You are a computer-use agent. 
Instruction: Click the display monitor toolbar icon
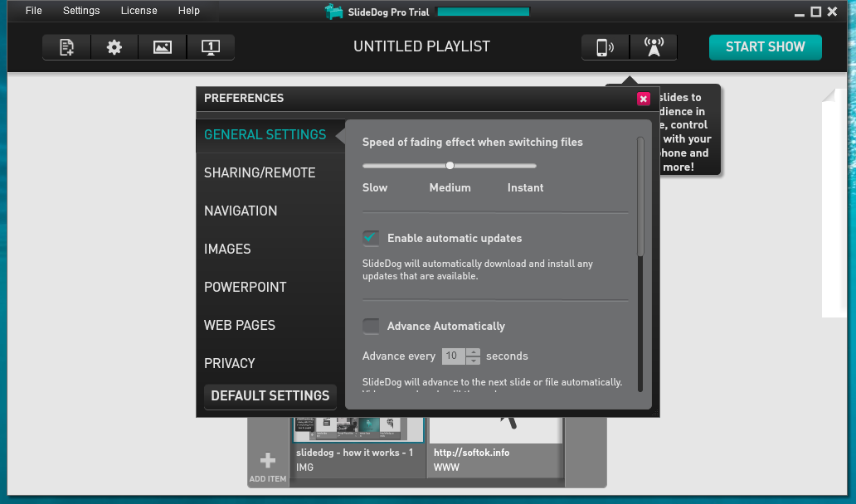point(211,47)
